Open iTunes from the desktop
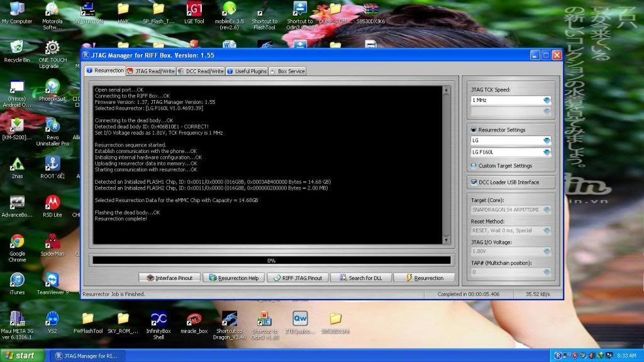This screenshot has height=362, width=644. point(17,284)
